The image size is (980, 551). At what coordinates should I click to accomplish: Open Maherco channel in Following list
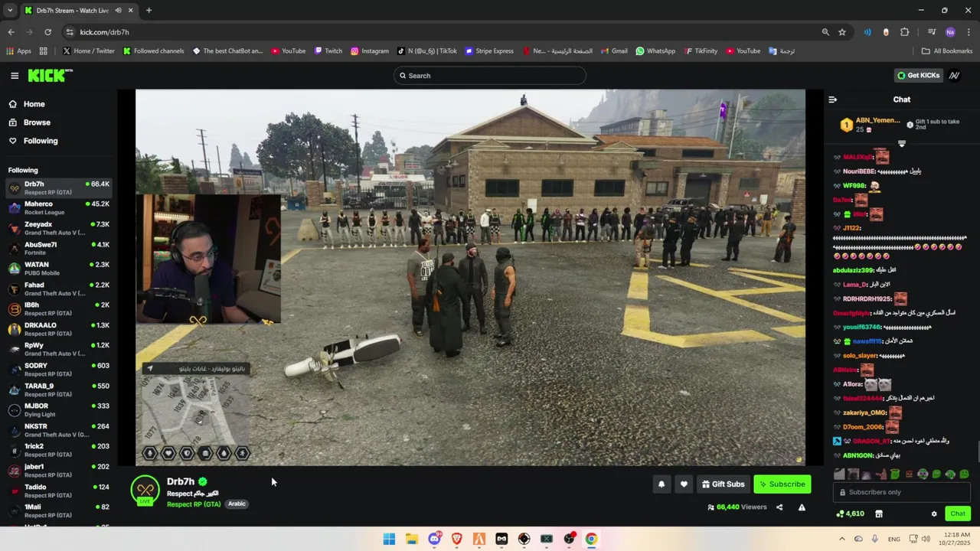click(x=59, y=208)
